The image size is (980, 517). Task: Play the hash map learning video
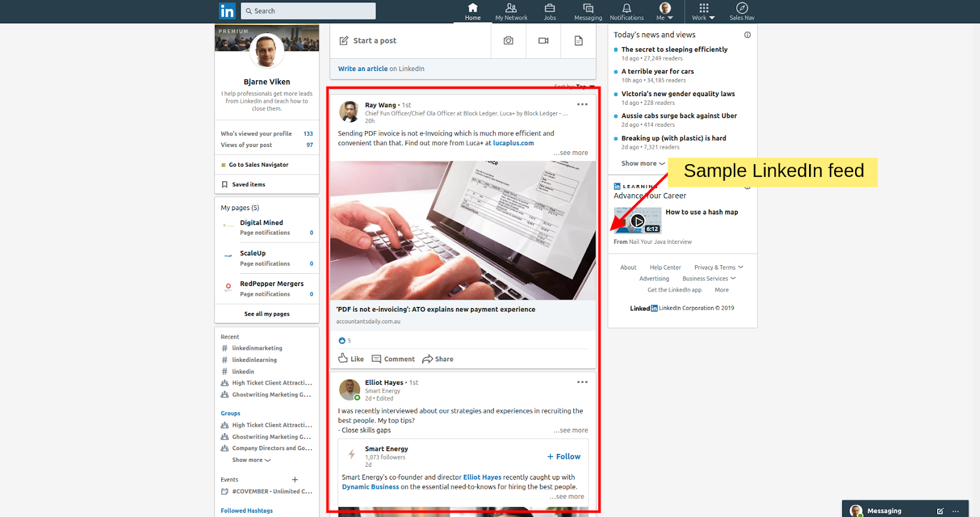[x=638, y=221]
